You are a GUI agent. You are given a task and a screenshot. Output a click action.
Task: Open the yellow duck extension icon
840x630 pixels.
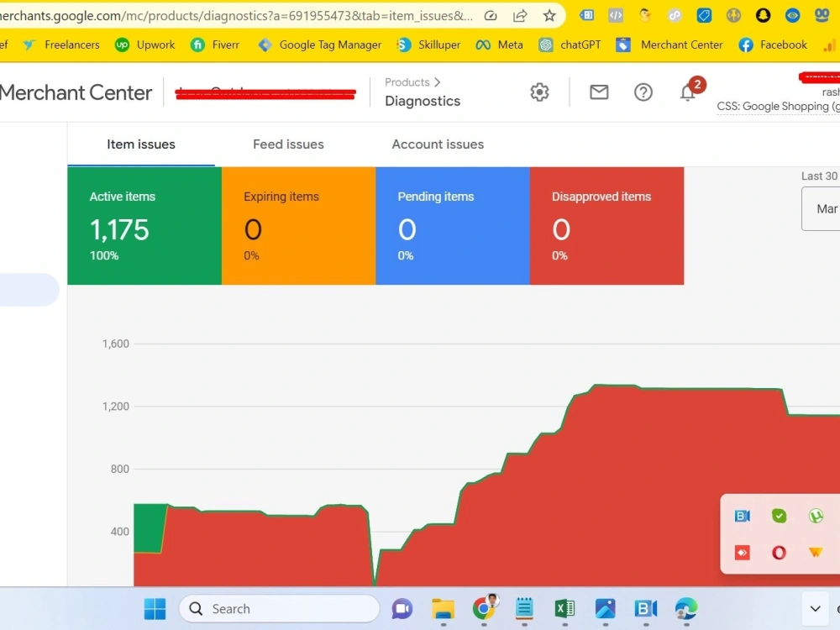point(645,15)
